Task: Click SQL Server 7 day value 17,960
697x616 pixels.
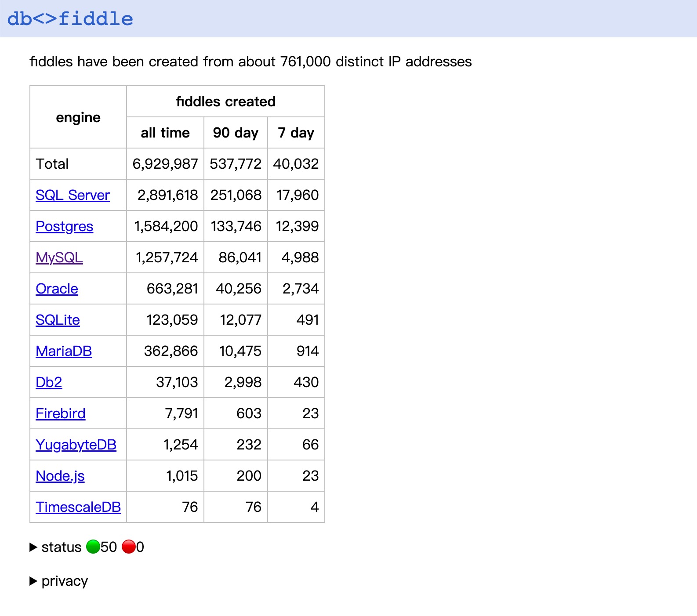Action: pos(298,195)
